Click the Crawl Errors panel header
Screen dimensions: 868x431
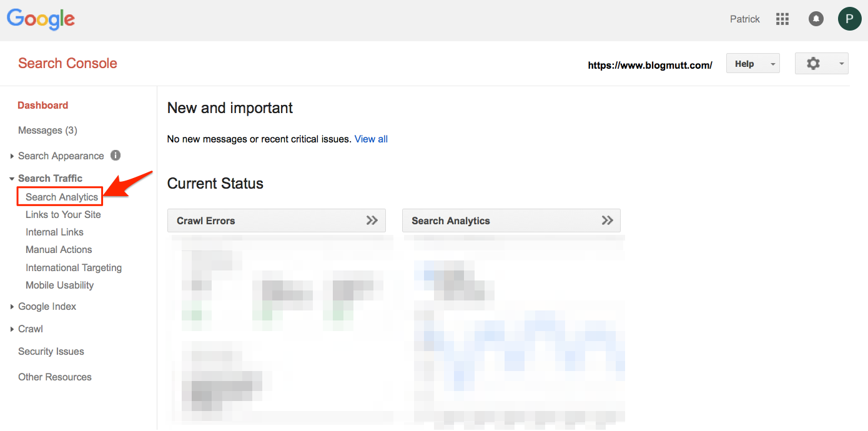(277, 220)
